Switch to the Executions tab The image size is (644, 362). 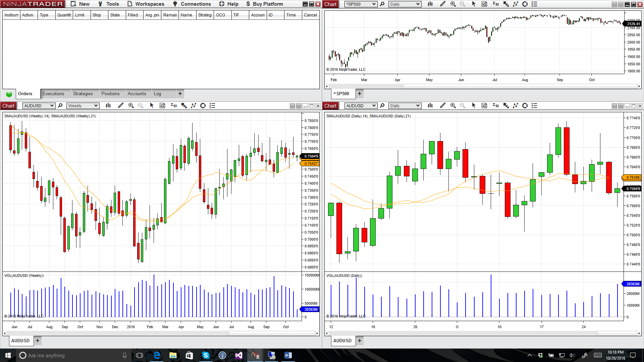[53, 94]
